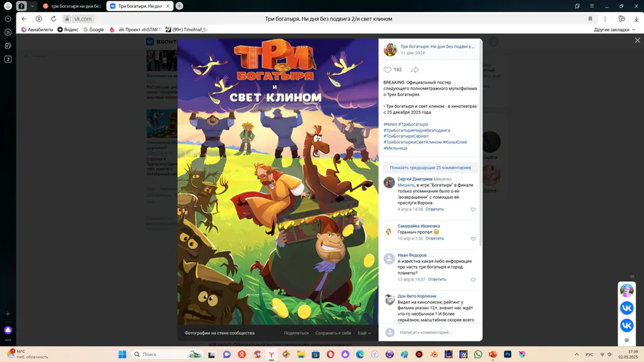
Task: Like Сергей Дмитриев's comment
Action: 473,210
